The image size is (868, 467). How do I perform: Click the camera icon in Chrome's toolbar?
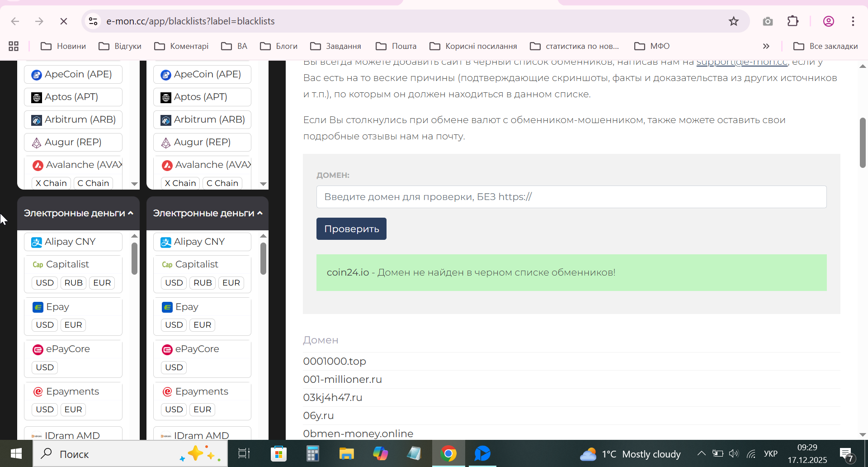pyautogui.click(x=768, y=21)
